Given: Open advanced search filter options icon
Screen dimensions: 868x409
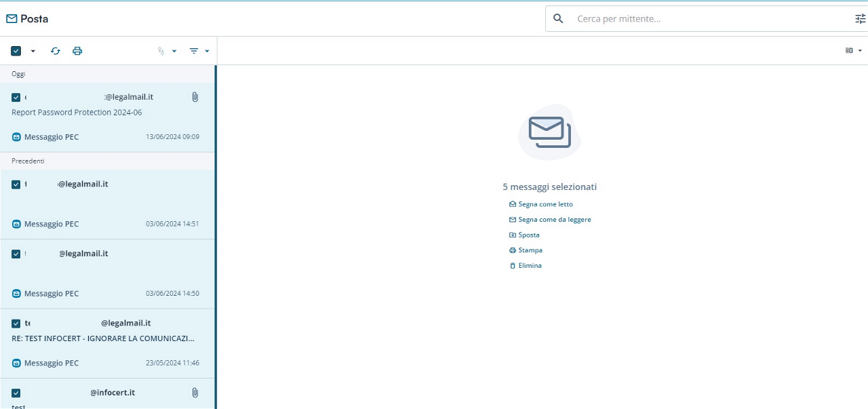Looking at the screenshot, I should [x=860, y=19].
